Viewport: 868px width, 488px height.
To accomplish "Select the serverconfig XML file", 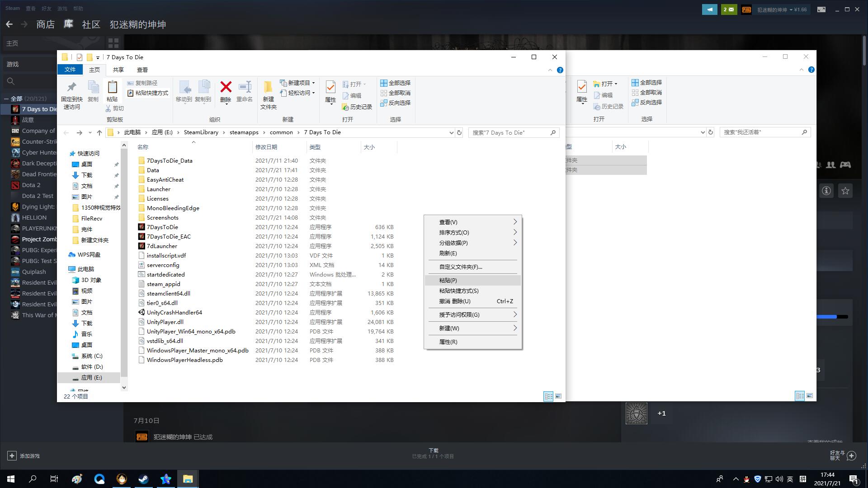I will pyautogui.click(x=163, y=265).
